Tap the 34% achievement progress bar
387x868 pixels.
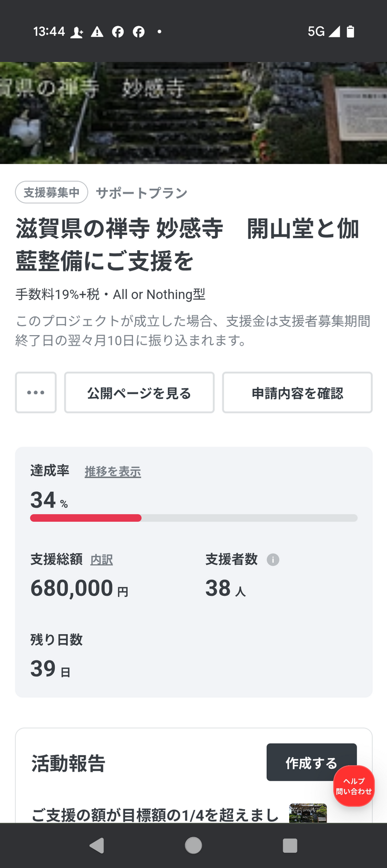[x=193, y=518]
